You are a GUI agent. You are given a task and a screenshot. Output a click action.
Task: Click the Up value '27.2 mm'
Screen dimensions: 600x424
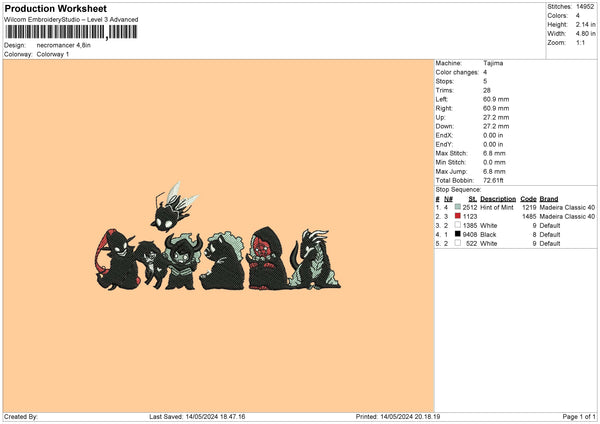point(496,117)
